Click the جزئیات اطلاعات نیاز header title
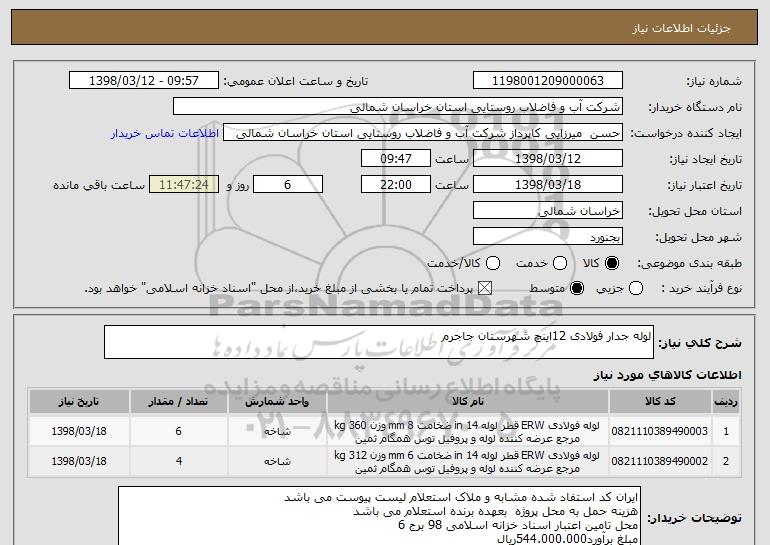Viewport: 770px width, 545px height. [681, 28]
